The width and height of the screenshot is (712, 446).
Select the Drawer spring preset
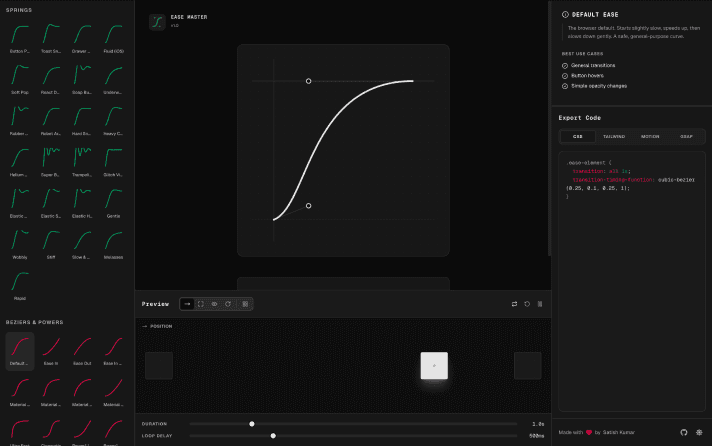pos(82,39)
